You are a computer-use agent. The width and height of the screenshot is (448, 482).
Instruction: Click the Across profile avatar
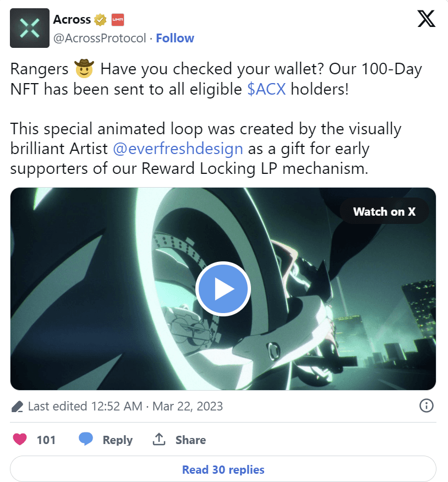click(x=30, y=28)
